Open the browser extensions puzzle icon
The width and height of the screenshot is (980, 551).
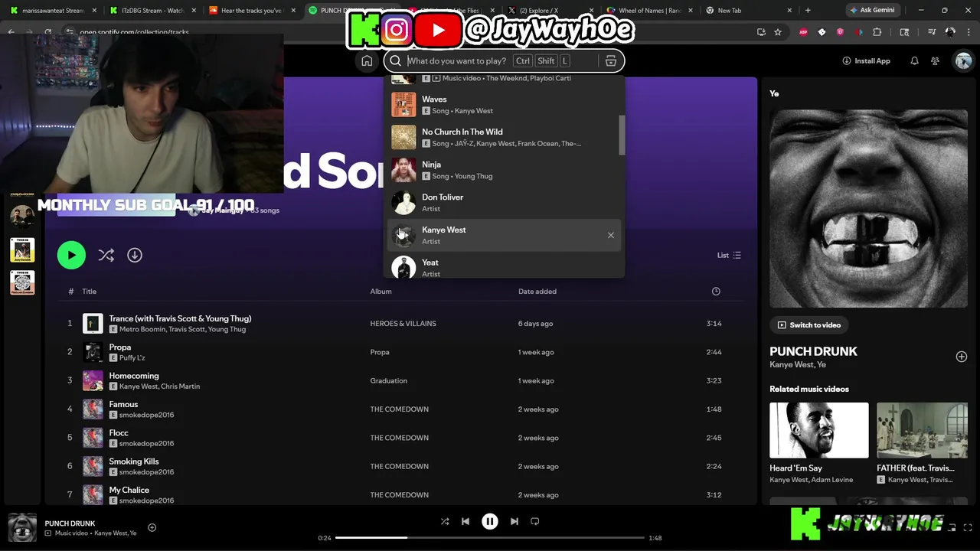[877, 32]
